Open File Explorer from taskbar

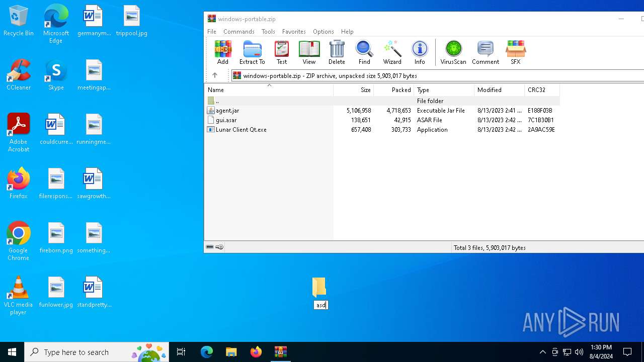click(231, 352)
